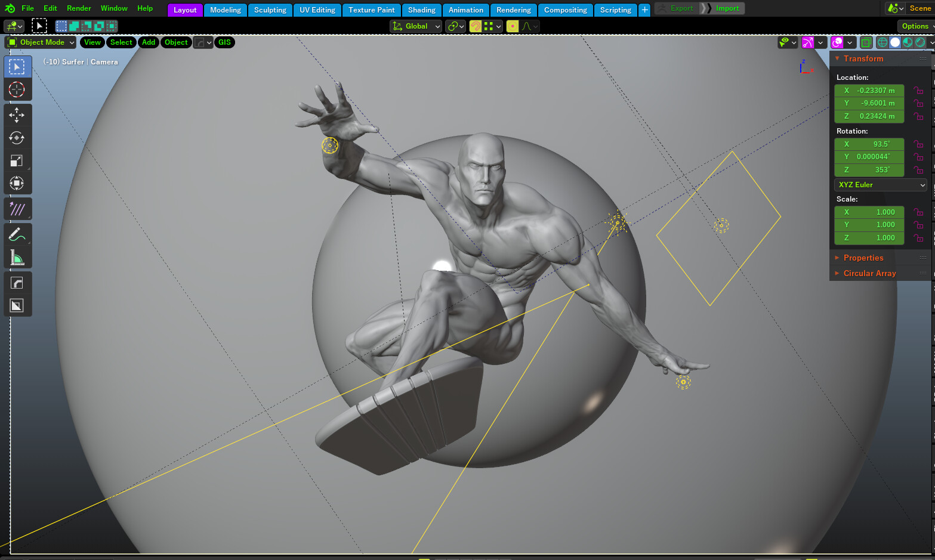Switch to the Shading workspace tab
The image size is (935, 560).
click(422, 10)
